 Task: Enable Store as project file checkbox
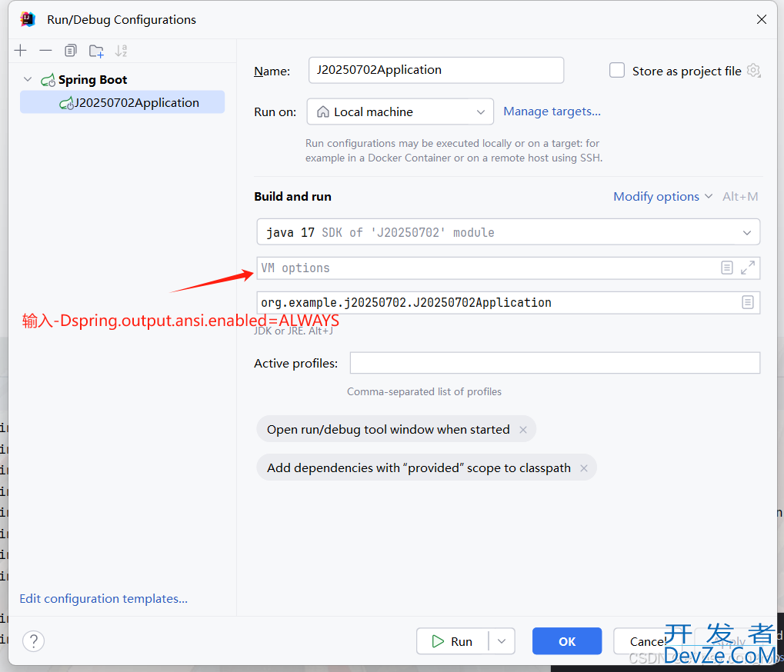click(617, 71)
